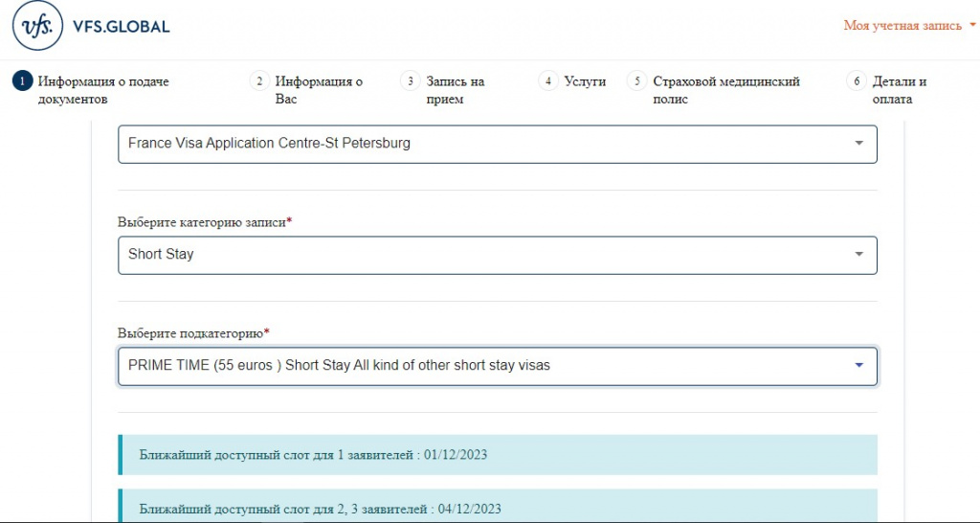Click the step number 5 circle
The image size is (980, 523).
tap(636, 81)
